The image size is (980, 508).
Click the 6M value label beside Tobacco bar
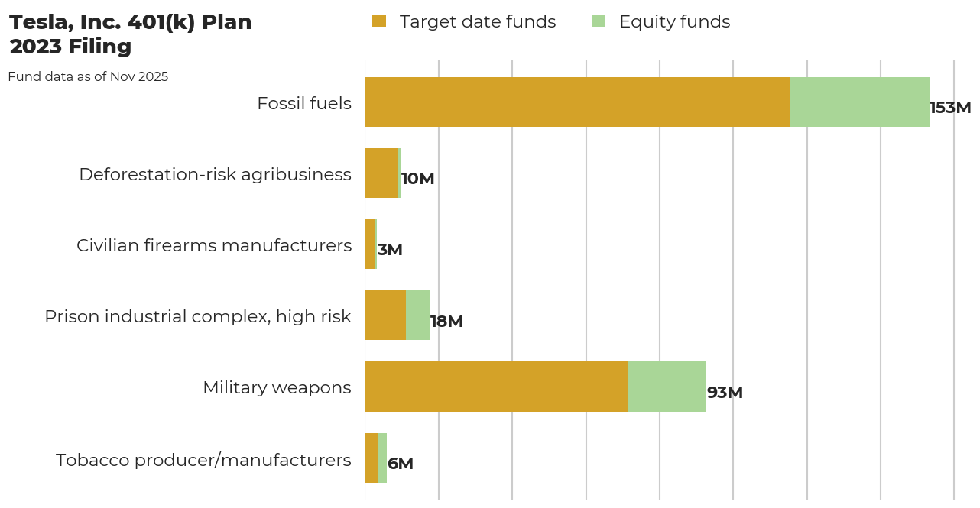click(401, 463)
